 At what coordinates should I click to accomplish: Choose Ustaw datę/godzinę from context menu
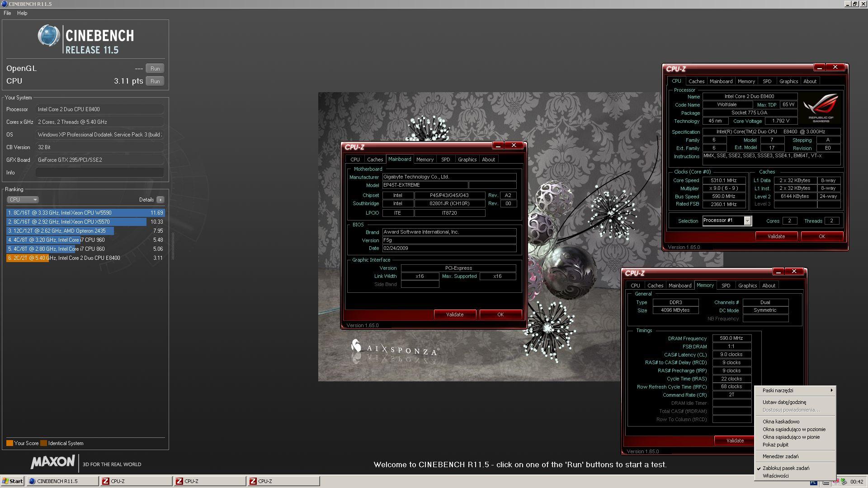click(x=795, y=402)
